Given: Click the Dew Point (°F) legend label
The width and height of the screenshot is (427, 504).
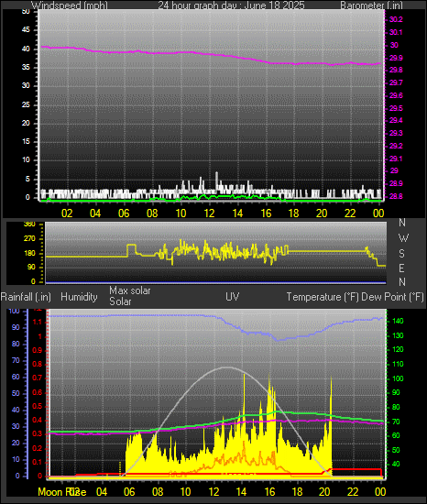Looking at the screenshot, I should click(392, 297).
